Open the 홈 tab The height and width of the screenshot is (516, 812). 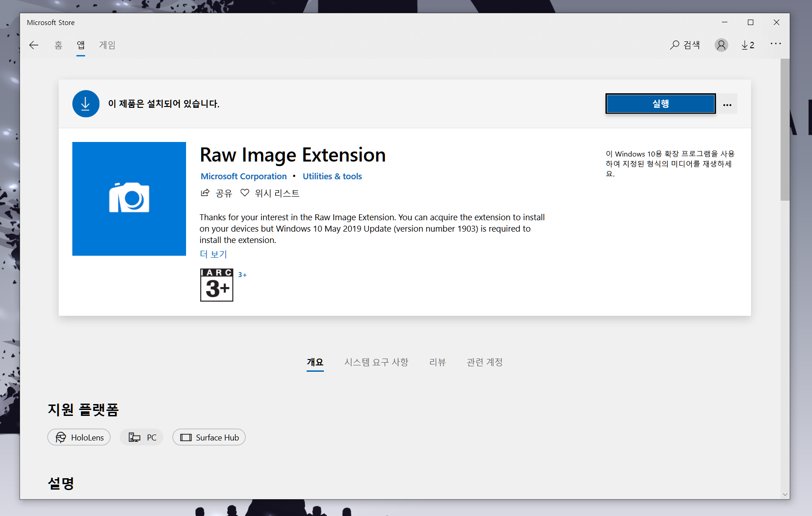[58, 45]
